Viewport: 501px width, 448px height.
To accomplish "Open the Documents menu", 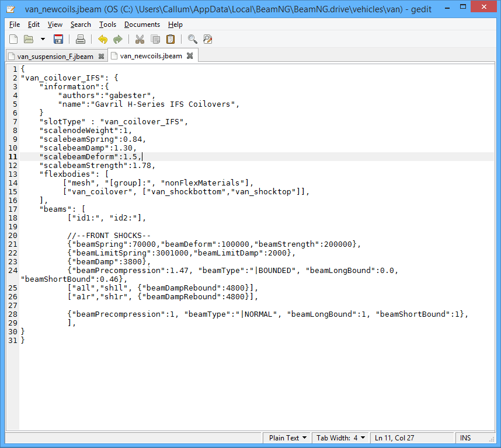I will tap(142, 24).
